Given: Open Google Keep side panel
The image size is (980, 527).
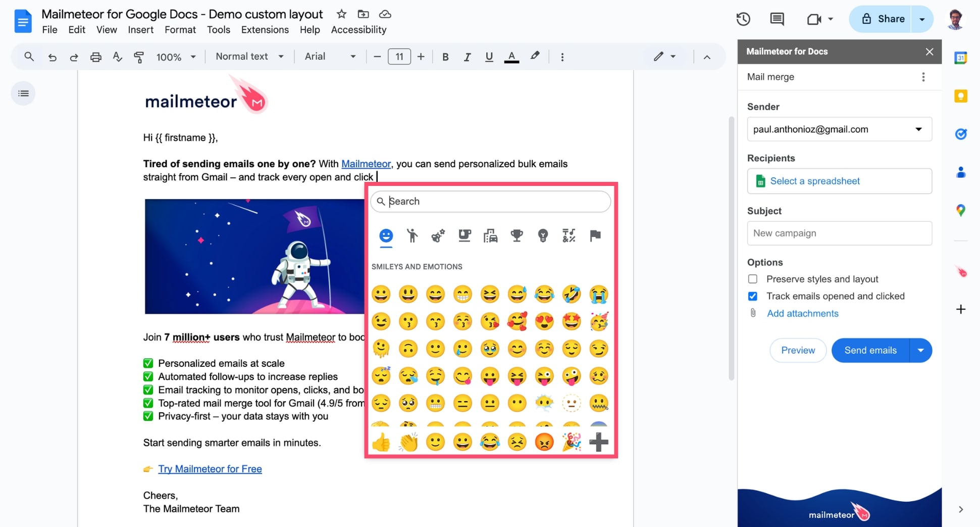Looking at the screenshot, I should (960, 96).
